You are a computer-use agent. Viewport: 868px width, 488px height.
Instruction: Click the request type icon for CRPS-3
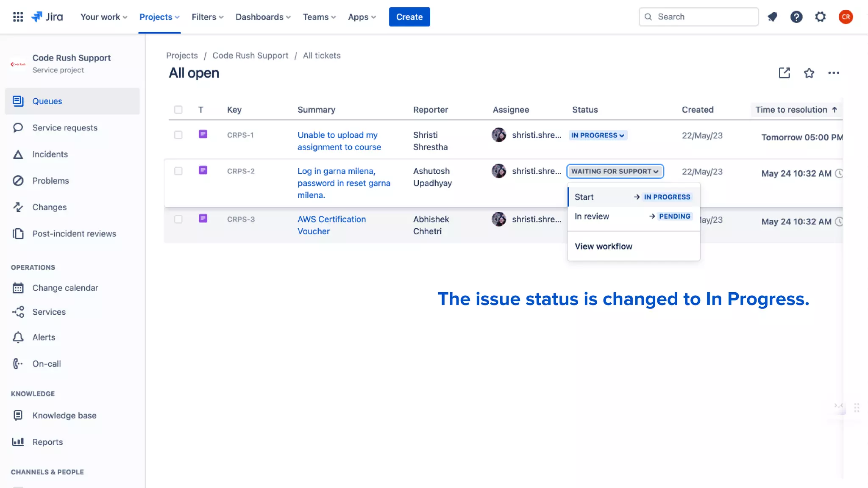pyautogui.click(x=203, y=219)
